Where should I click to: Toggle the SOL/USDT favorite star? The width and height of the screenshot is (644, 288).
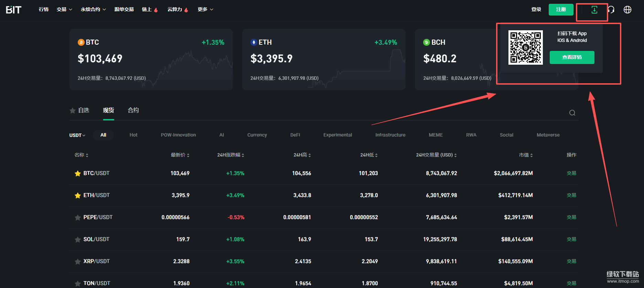78,239
